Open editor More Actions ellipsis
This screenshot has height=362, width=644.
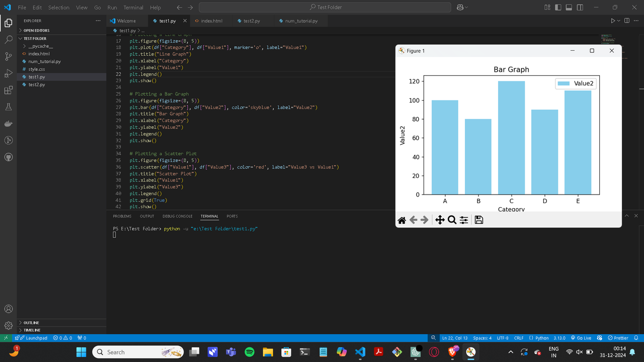tap(636, 21)
